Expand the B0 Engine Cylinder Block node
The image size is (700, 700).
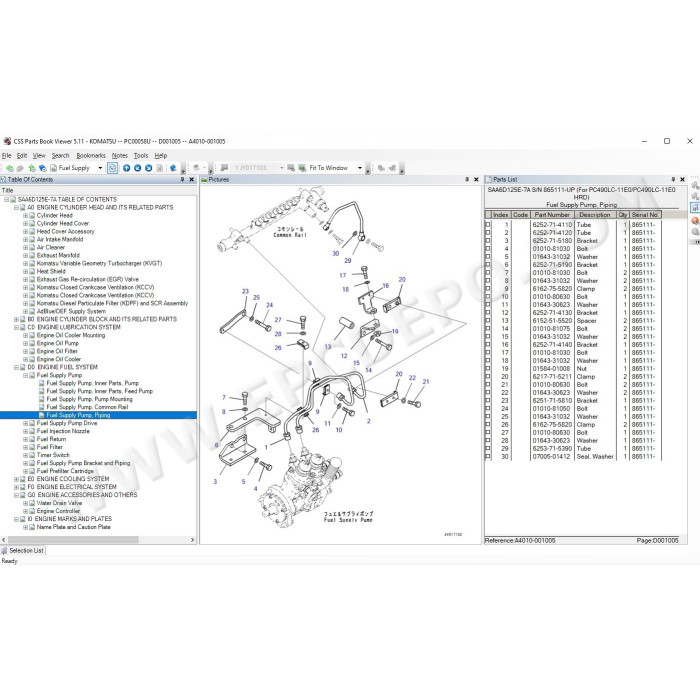coord(16,319)
